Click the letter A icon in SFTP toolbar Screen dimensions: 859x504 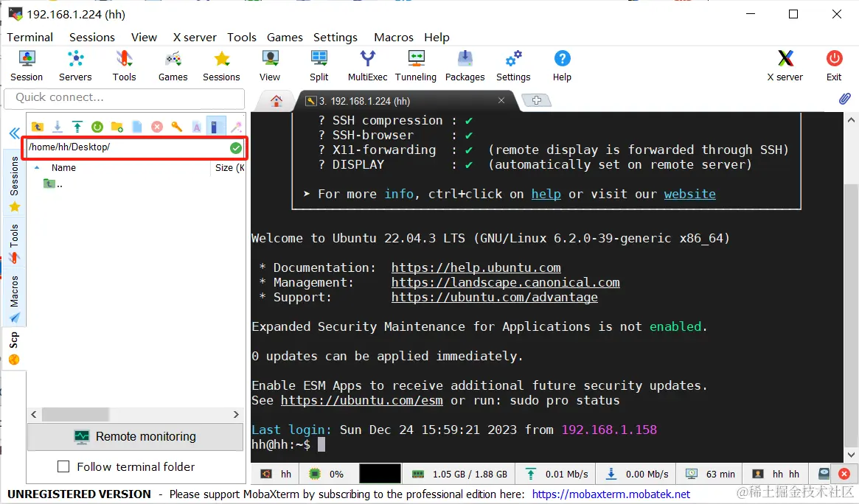pos(196,127)
